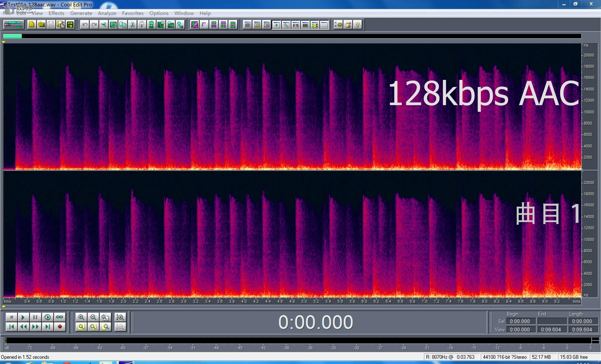This screenshot has width=601, height=364.
Task: Open a file using the yellow folder icon
Action: tap(41, 25)
